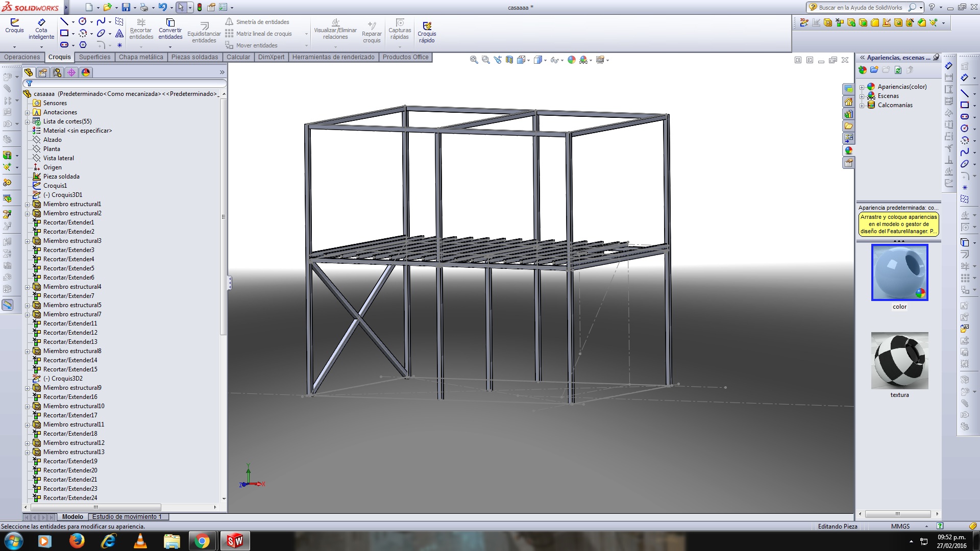Select the blue color appearance swatch

pos(899,272)
